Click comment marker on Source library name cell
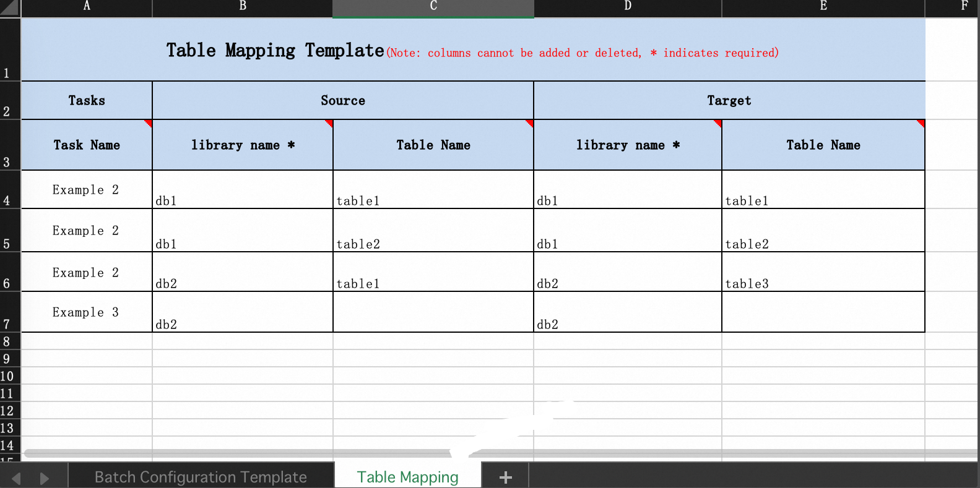Image resolution: width=980 pixels, height=488 pixels. 329,123
